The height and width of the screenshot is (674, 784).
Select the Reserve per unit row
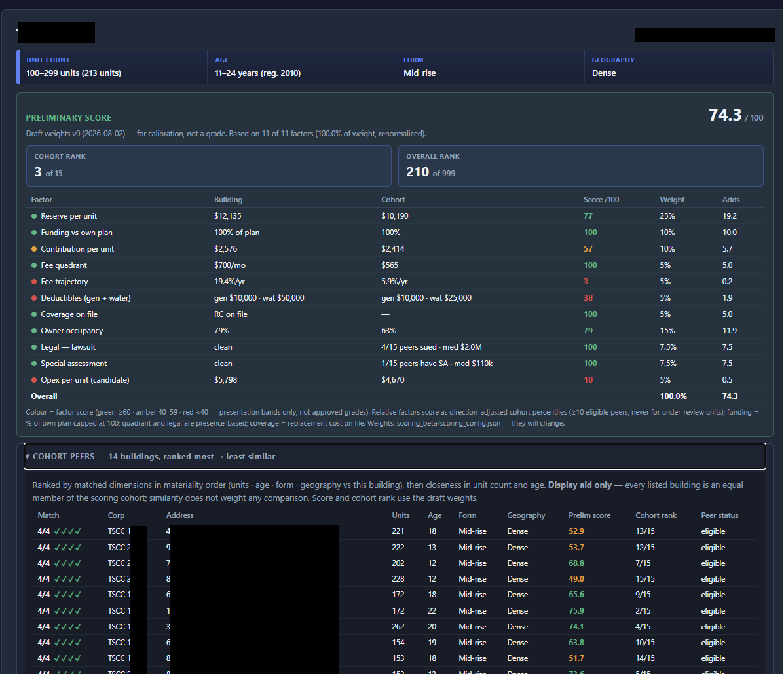(394, 216)
